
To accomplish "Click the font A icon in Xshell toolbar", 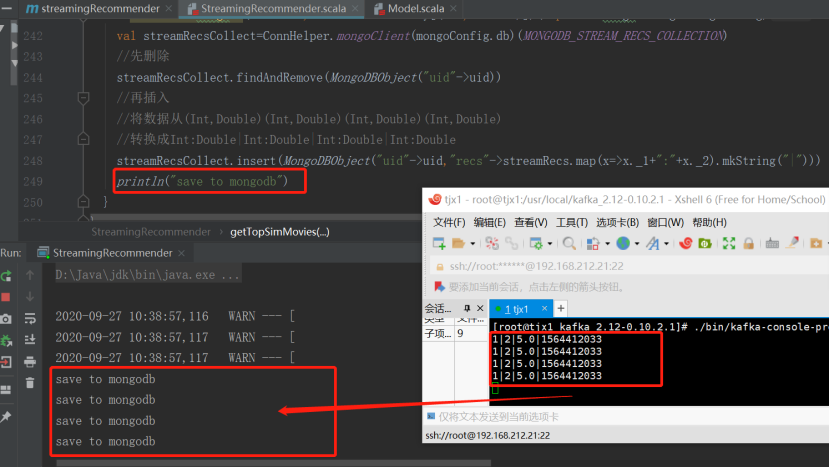I will (x=653, y=244).
